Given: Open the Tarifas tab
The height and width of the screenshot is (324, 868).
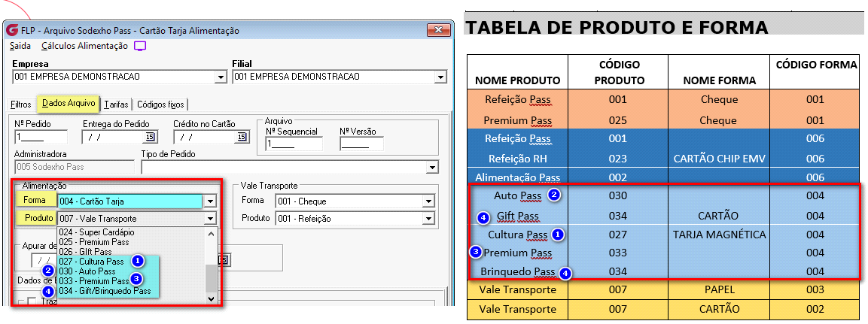Looking at the screenshot, I should click(x=116, y=104).
